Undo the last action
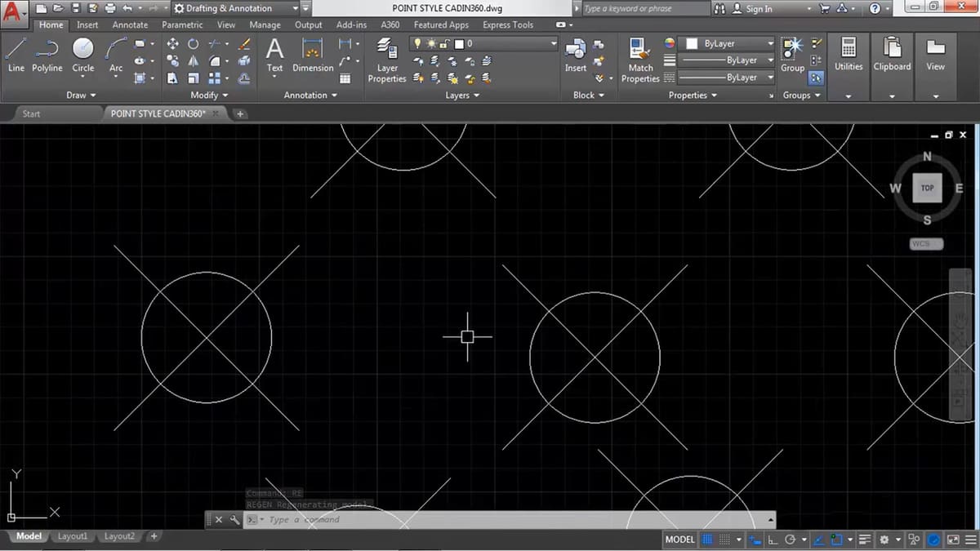Screen dimensions: 980x551 tap(127, 8)
